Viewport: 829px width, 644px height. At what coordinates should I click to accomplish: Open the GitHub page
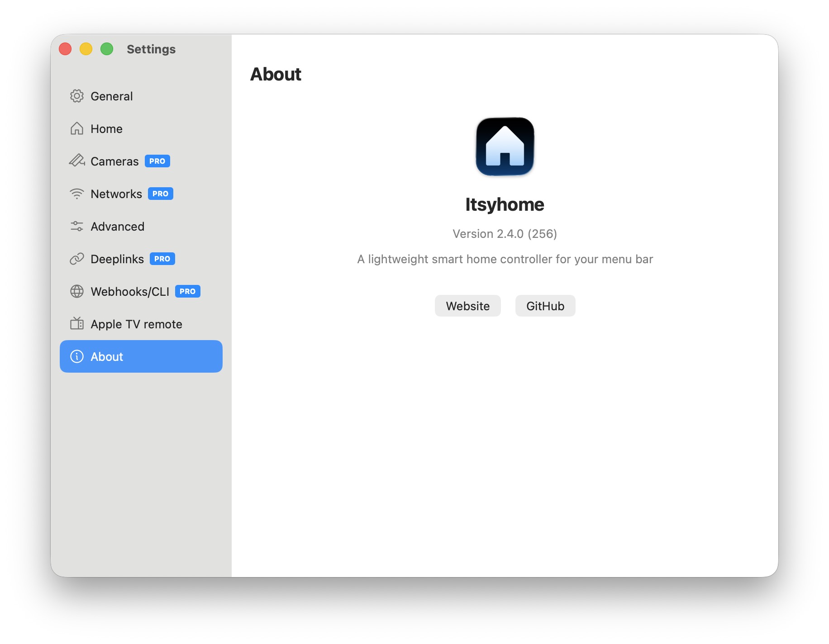click(x=545, y=306)
